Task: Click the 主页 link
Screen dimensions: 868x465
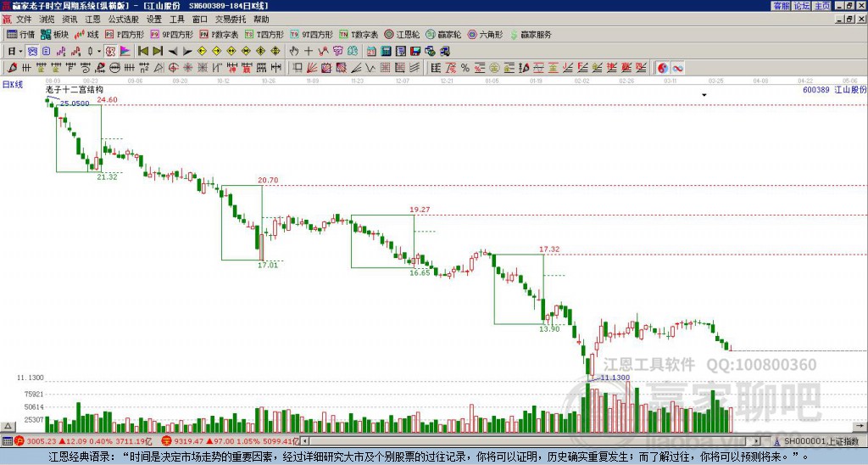Action: coord(821,6)
